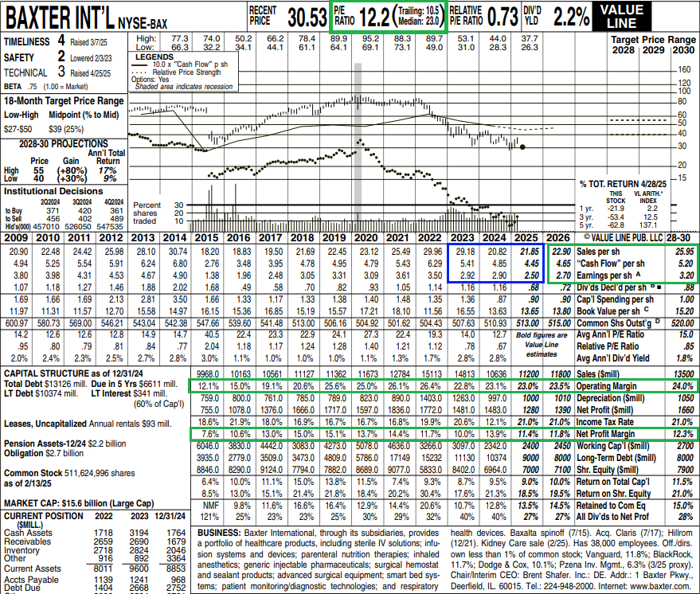Click the recent price value 30.53

307,17
